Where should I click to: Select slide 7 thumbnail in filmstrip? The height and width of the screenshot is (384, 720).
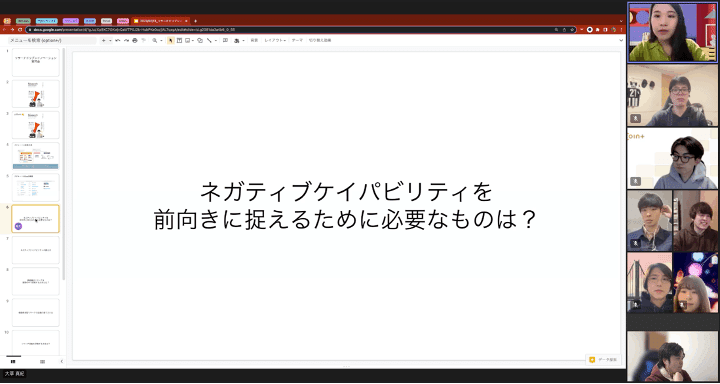(x=35, y=250)
